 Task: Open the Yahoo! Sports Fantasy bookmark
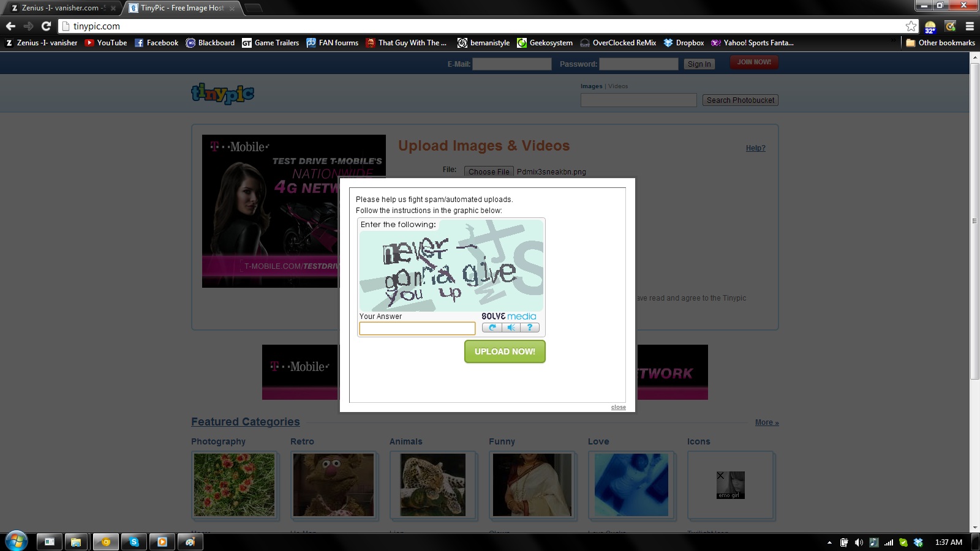(x=753, y=43)
